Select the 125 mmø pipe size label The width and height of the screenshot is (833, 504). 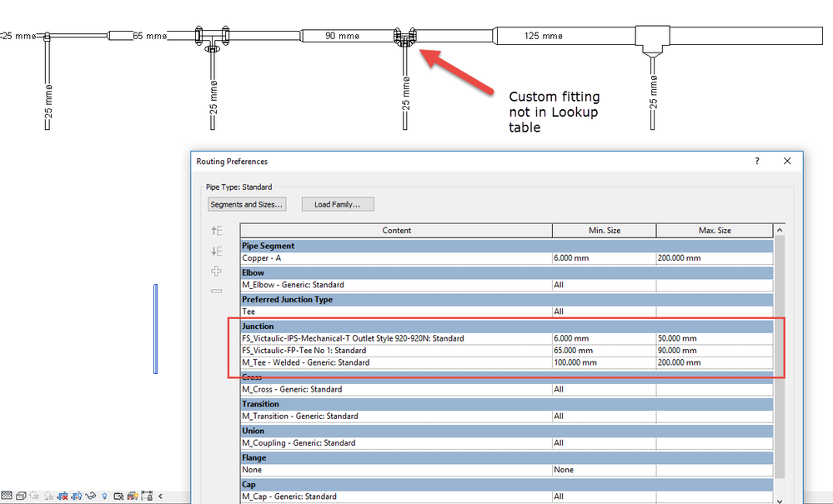click(543, 36)
